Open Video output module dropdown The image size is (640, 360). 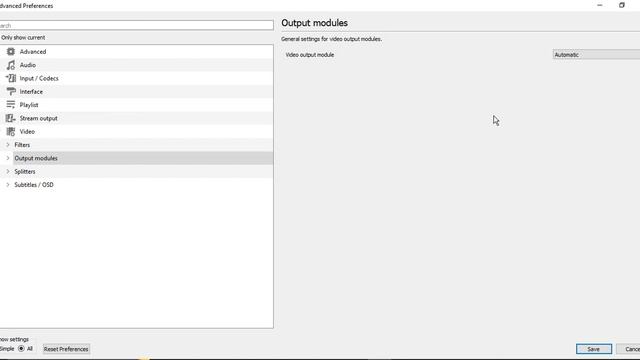pos(596,55)
